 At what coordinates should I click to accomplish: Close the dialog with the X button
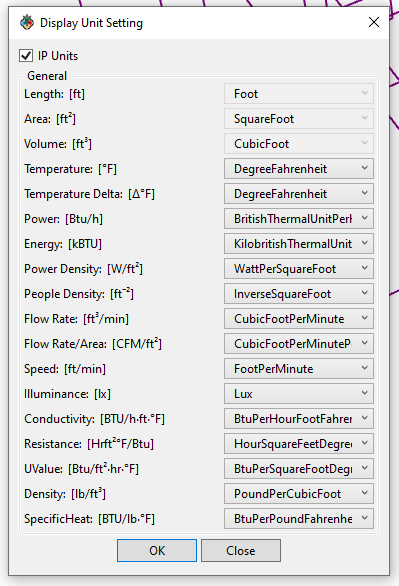[x=374, y=22]
